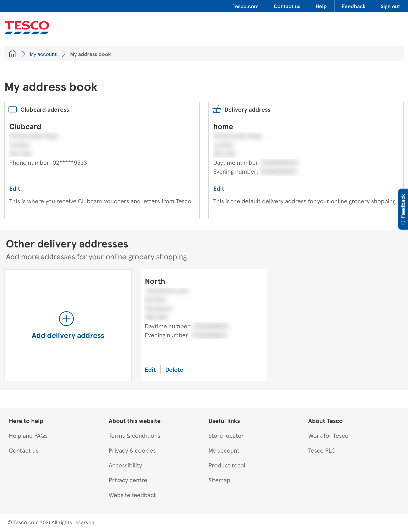Edit the Clubcard address
Viewport: 408px width, 532px height.
point(15,188)
